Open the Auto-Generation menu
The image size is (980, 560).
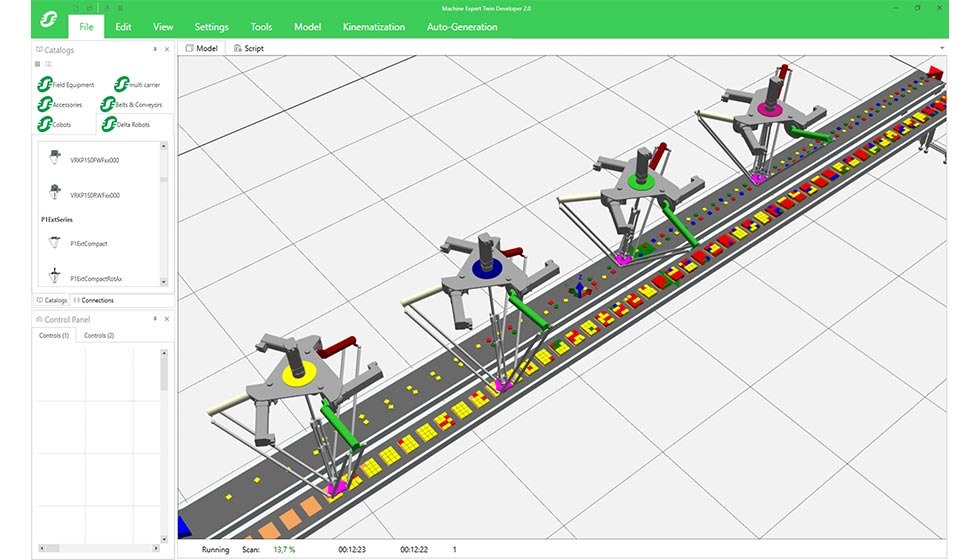(x=461, y=27)
